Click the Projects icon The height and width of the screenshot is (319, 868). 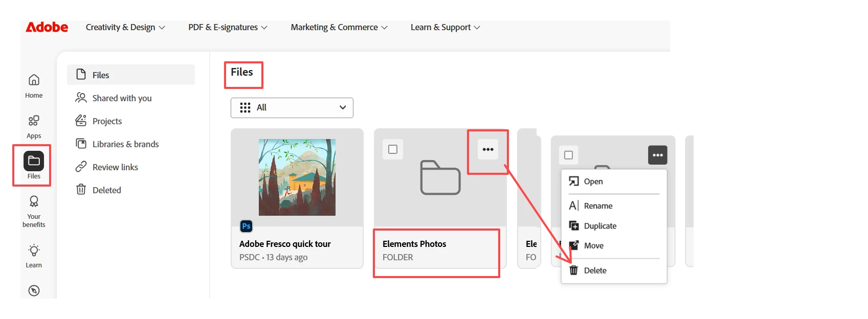pos(81,121)
